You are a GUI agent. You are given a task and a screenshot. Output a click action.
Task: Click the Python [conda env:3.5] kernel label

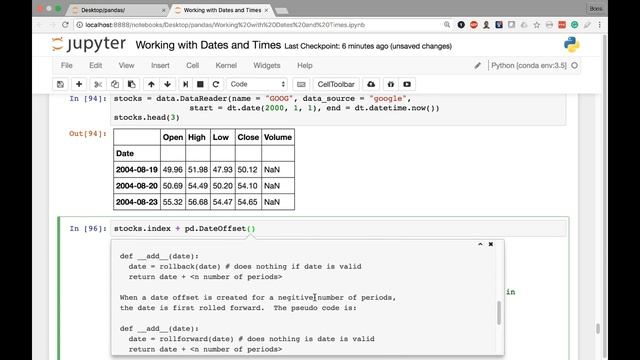point(529,65)
